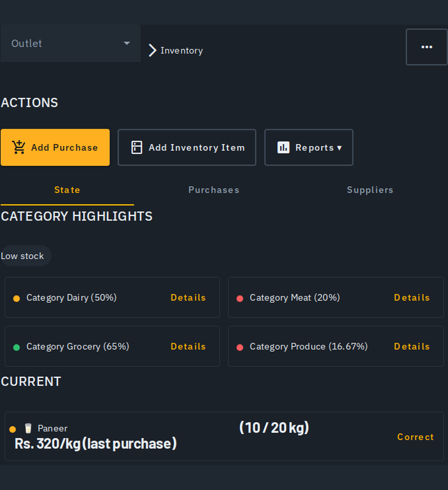The width and height of the screenshot is (448, 490).
Task: Click the red status dot for Meat
Action: (240, 298)
